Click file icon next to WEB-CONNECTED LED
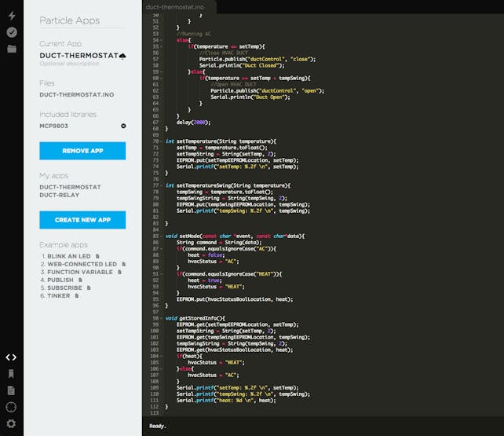The width and height of the screenshot is (504, 436). tap(124, 264)
